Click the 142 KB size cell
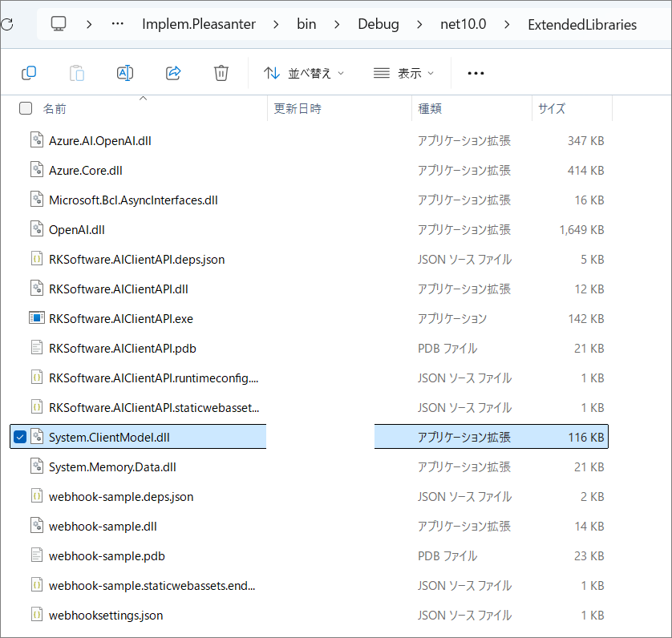Image resolution: width=672 pixels, height=638 pixels. coord(586,318)
